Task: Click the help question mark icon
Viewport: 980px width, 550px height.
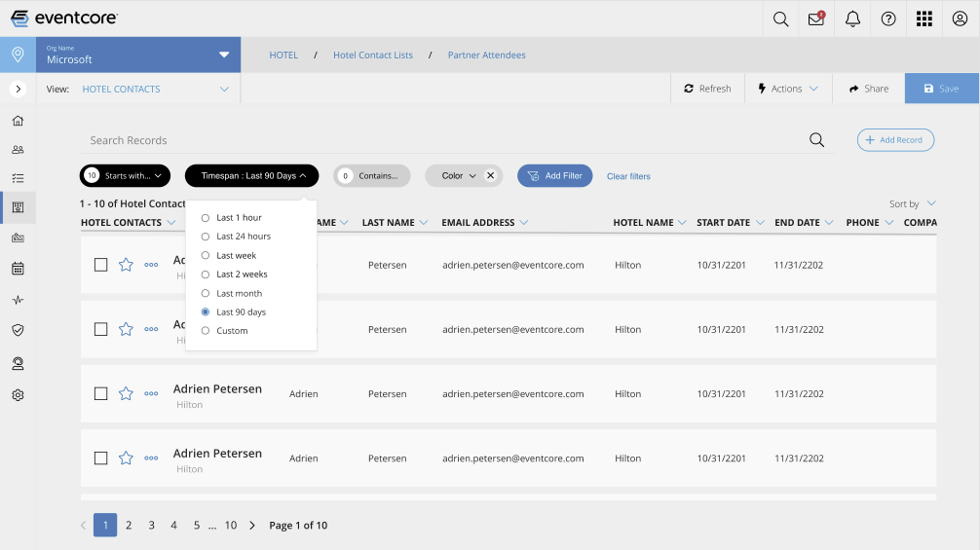Action: tap(888, 18)
